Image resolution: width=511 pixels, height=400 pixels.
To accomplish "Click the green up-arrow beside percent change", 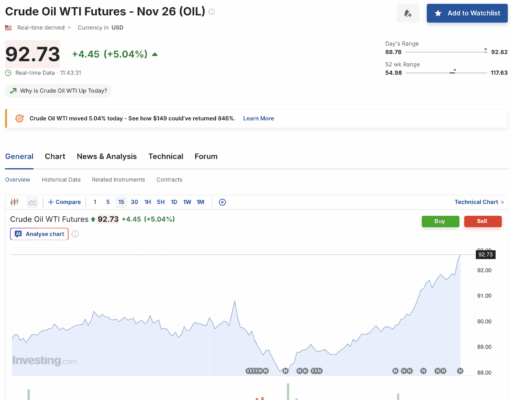I will tap(155, 54).
